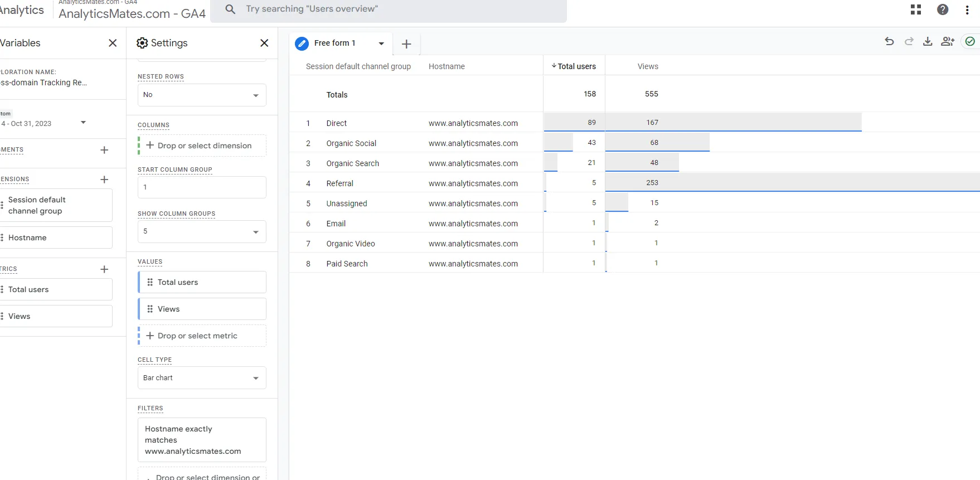The image size is (980, 480).
Task: Click the Organic Video row label
Action: point(351,244)
